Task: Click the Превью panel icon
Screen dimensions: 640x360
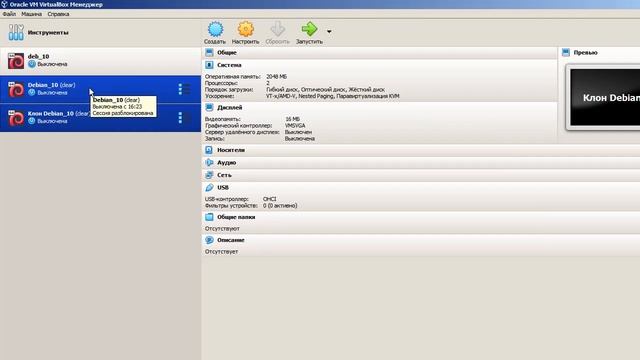Action: (566, 52)
